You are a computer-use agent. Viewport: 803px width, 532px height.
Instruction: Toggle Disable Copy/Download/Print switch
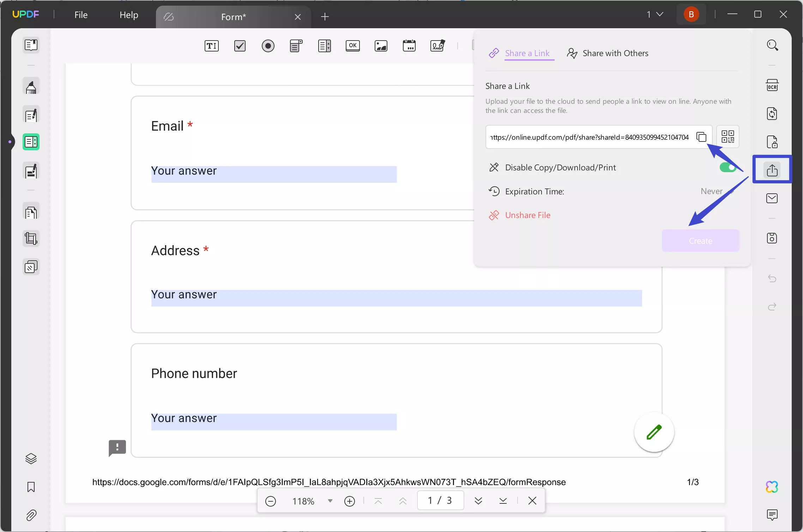[728, 167]
